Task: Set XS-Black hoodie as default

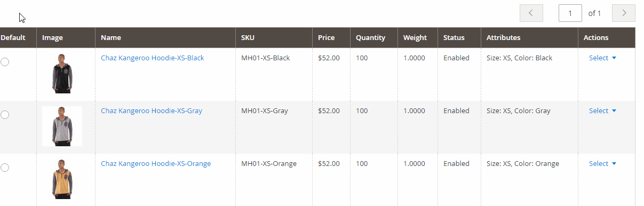Action: (5, 62)
